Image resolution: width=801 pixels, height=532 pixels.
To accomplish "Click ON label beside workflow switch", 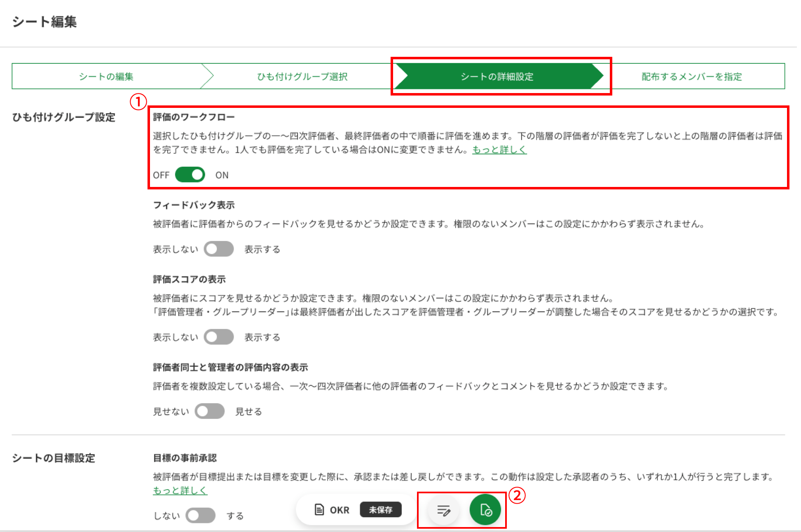I will tap(222, 175).
